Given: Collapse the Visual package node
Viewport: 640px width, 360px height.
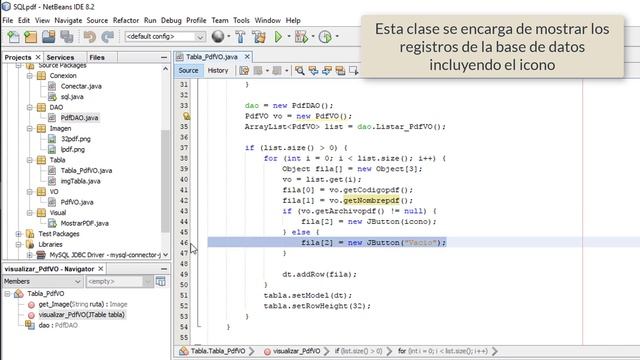Looking at the screenshot, I should point(30,213).
